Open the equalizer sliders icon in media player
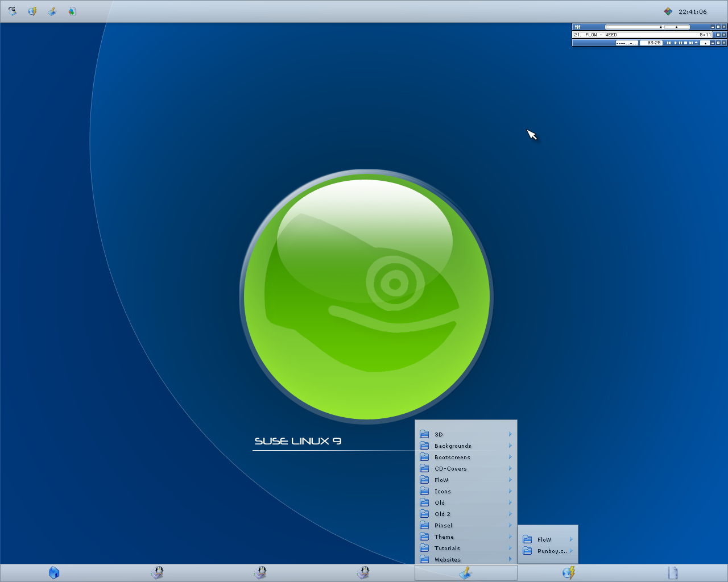Screen dimensions: 728x582 pos(577,27)
